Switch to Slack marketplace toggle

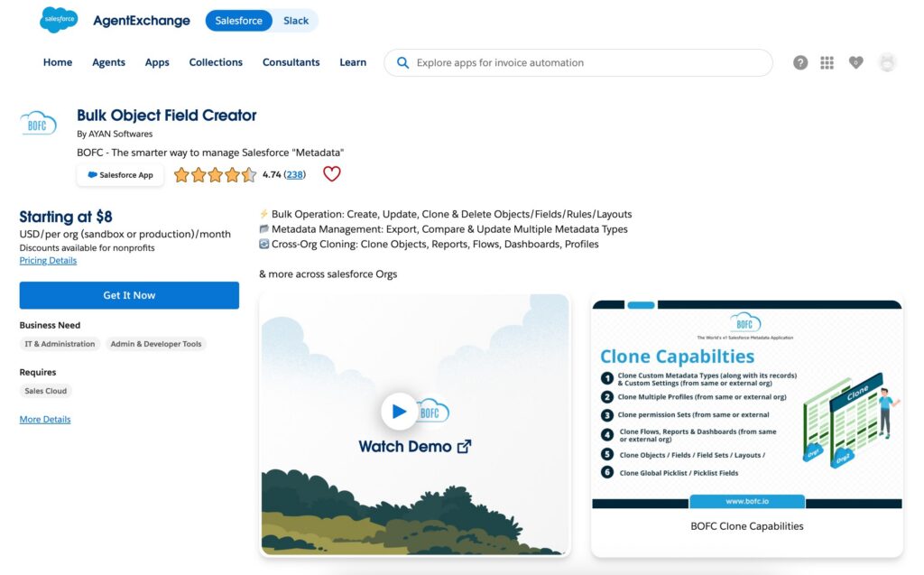296,21
